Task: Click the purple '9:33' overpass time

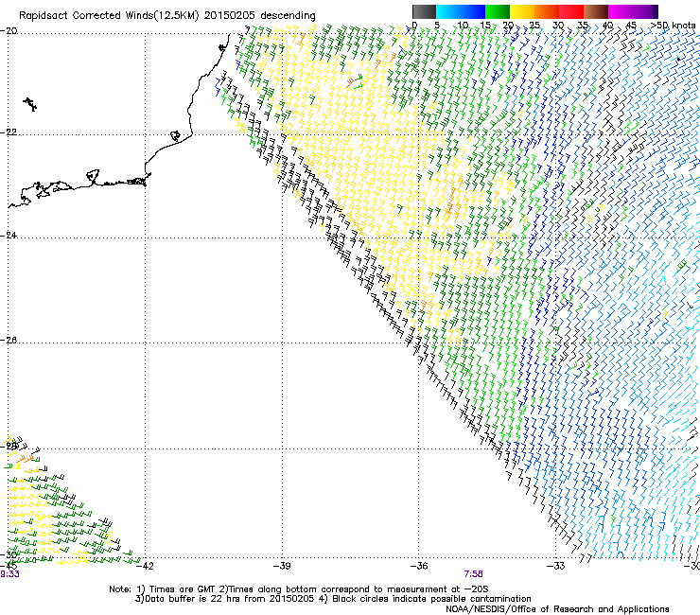Action: [x=9, y=574]
